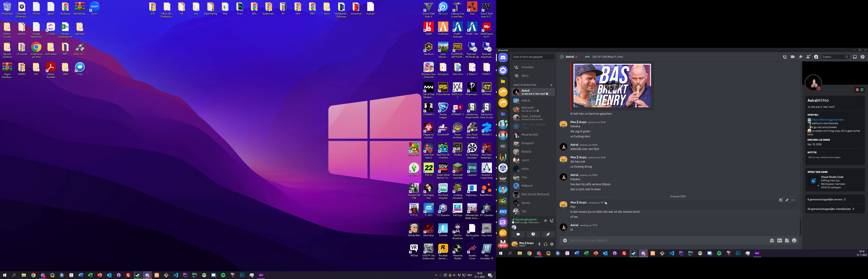Add friends to this DM

point(808,57)
